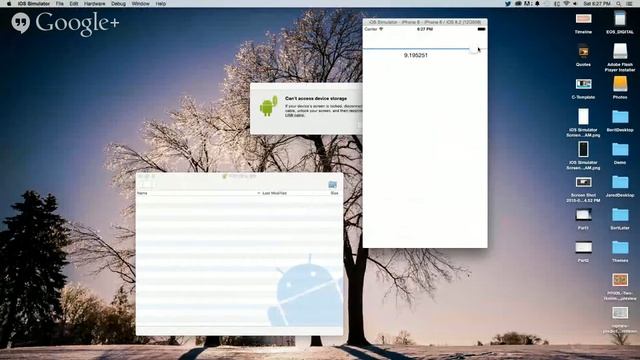
Task: Click the green Android icon in dialog
Action: click(269, 106)
